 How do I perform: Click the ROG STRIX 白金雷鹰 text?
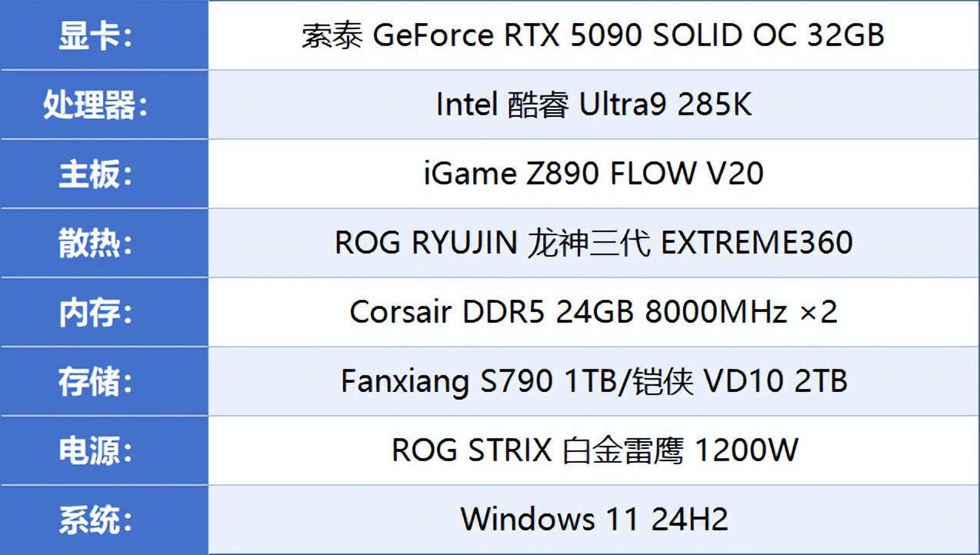click(537, 451)
